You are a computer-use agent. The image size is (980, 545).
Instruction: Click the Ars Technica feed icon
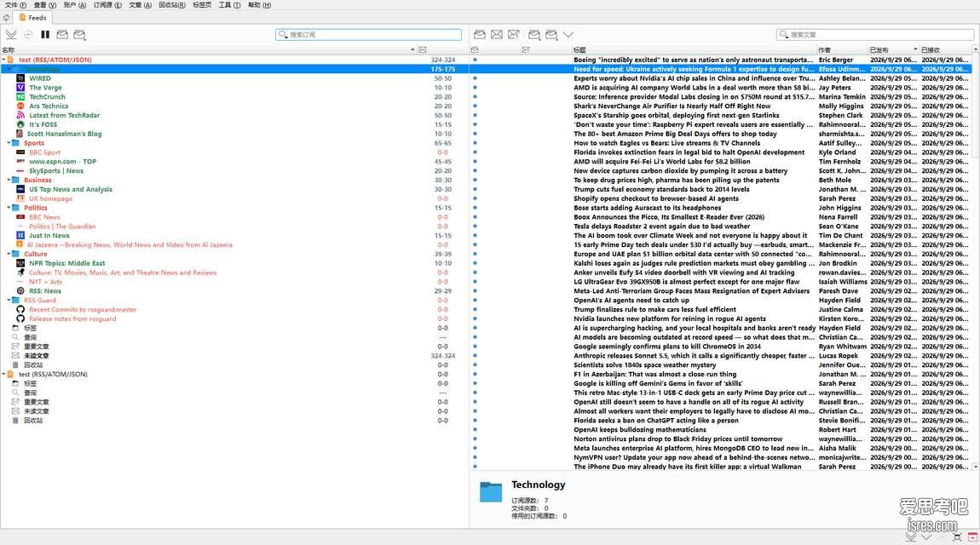tap(20, 106)
